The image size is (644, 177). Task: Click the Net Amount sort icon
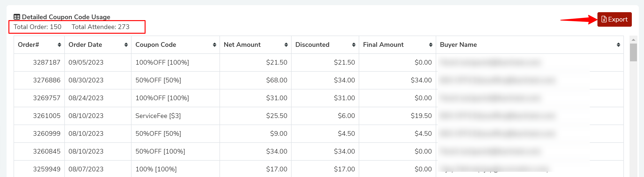(286, 45)
